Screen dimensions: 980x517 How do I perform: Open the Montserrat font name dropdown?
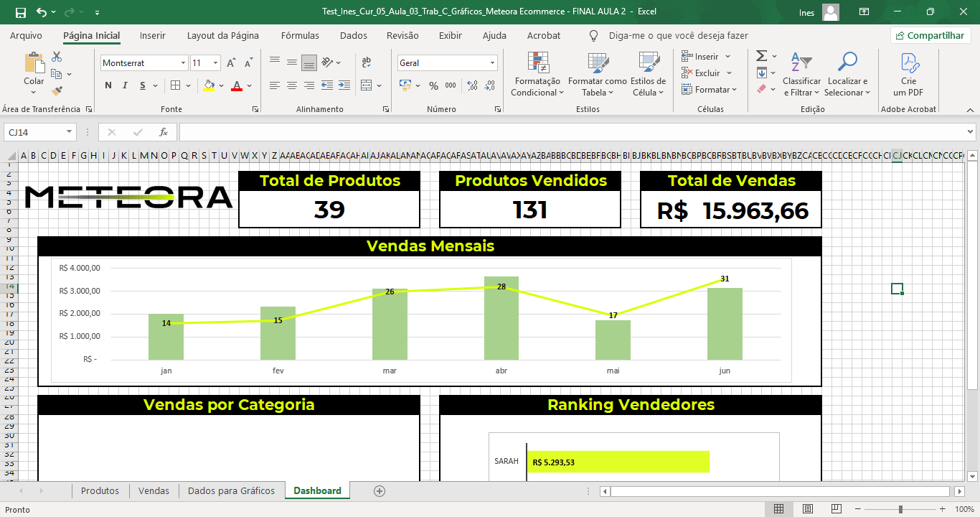pos(183,63)
